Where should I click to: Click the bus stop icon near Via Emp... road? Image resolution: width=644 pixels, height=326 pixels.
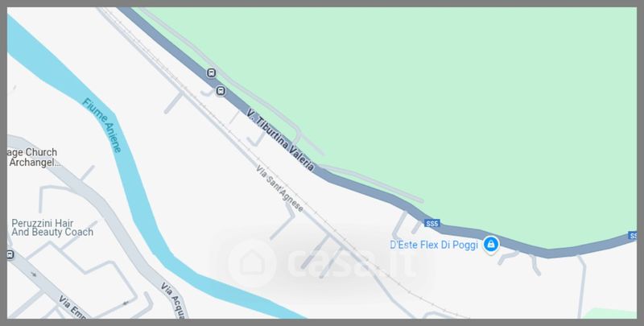(x=10, y=255)
